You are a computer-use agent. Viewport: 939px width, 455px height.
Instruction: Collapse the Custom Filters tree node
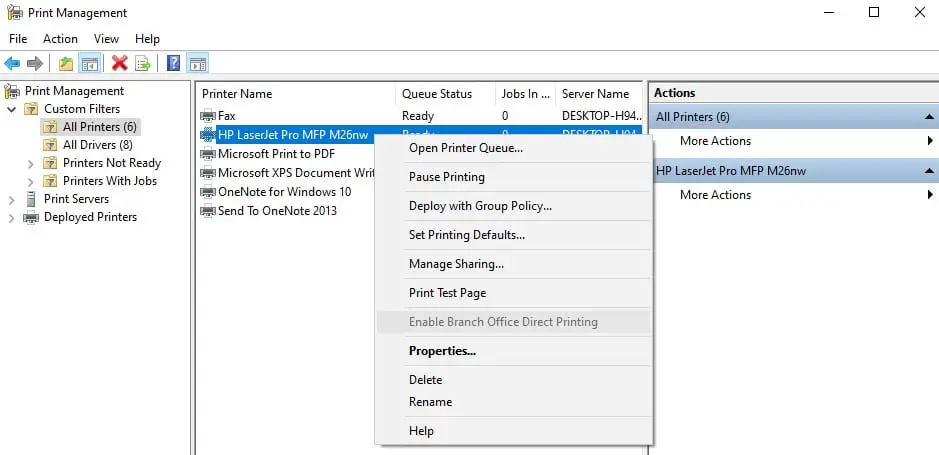tap(11, 110)
